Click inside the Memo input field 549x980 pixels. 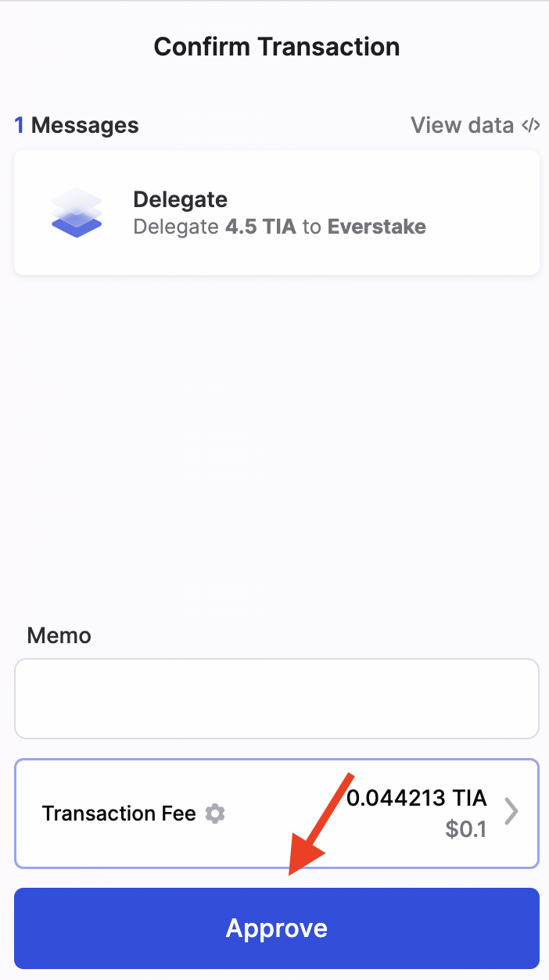[276, 698]
